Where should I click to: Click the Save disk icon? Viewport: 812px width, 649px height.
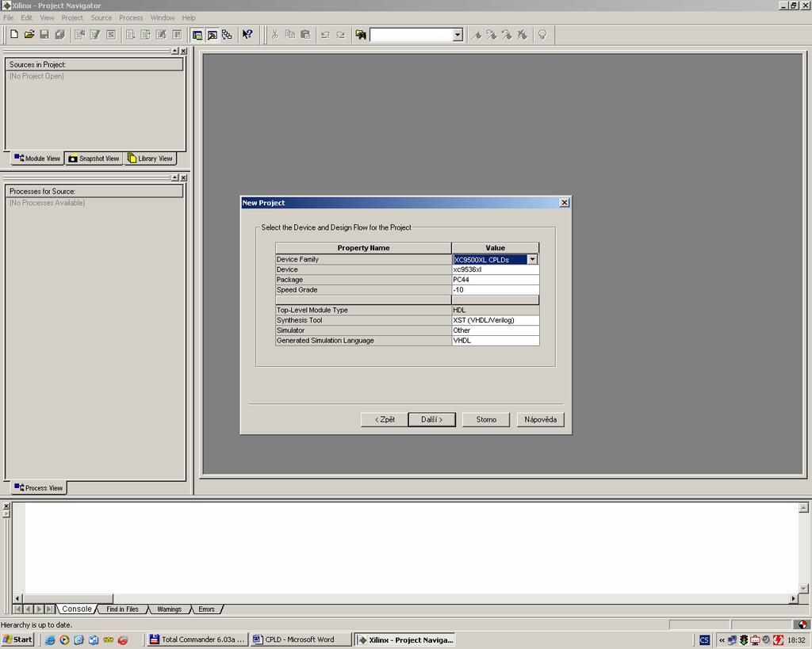[44, 35]
